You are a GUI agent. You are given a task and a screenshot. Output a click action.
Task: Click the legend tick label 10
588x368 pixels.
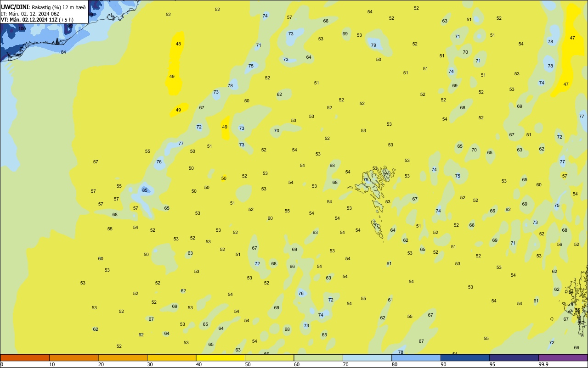(52, 364)
